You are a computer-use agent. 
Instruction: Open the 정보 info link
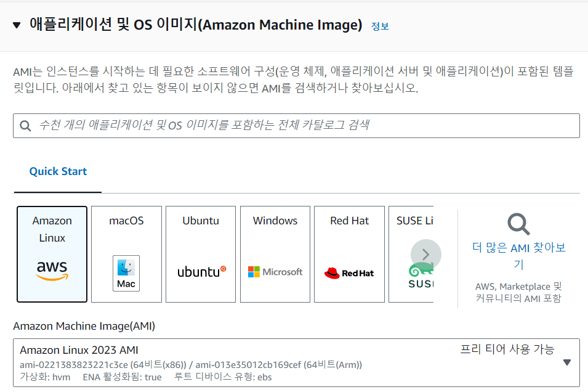(x=380, y=27)
